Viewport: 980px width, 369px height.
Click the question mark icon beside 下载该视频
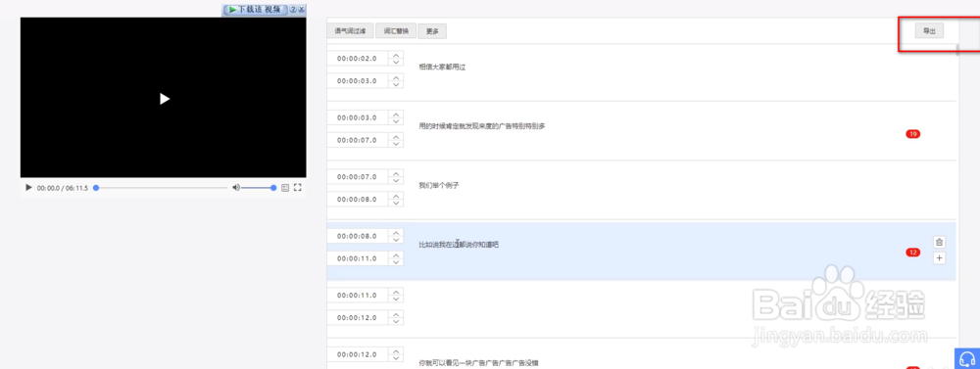[293, 10]
